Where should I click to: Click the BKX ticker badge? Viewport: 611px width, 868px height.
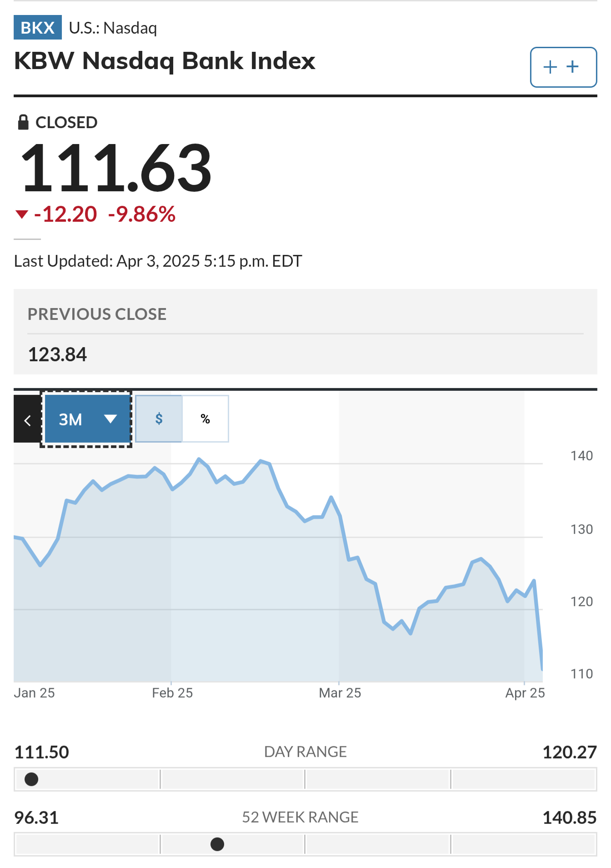coord(38,28)
